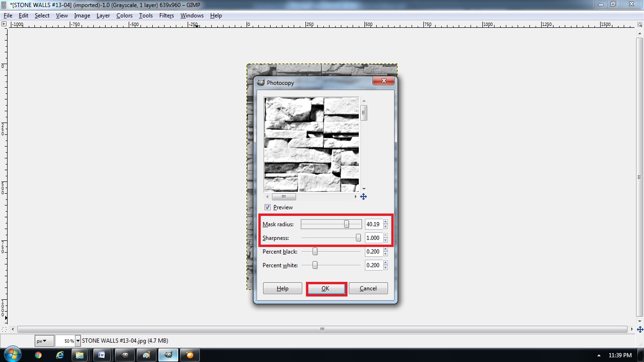Click the Wilber icon in the Photocopy title bar
Viewport: 644px width, 362px height.
pos(260,82)
